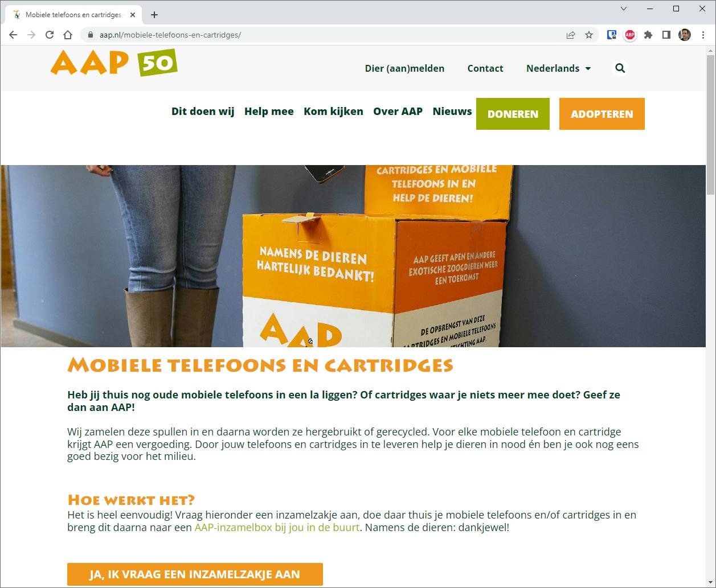Follow the AAP-inzamelbox bij jou in de buurt link
716x588 pixels.
click(x=277, y=527)
